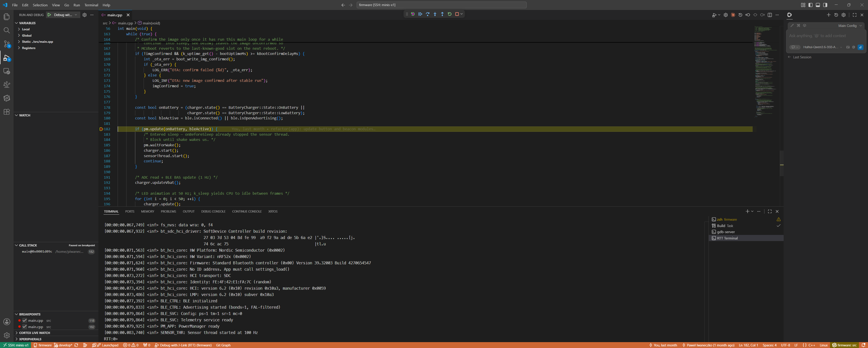Viewport: 868px width, 348px height.
Task: Click the SSH: minis-x1 remote indicator
Action: pos(16,345)
